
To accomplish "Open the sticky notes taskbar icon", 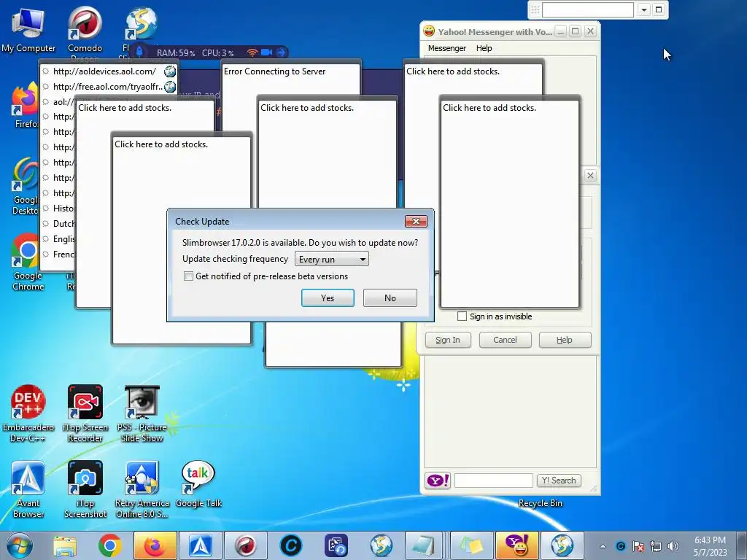I will (472, 545).
